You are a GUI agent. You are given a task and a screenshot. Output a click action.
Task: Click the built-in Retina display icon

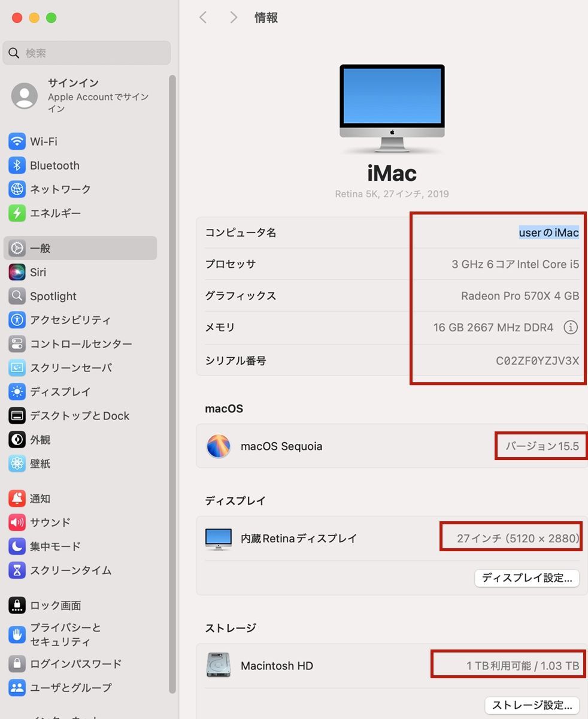tap(218, 539)
